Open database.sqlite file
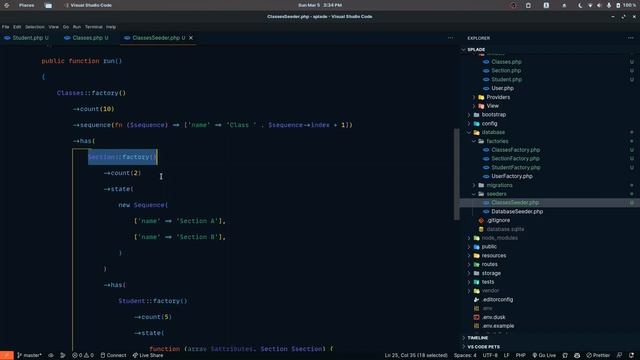The width and height of the screenshot is (640, 360). [x=505, y=229]
